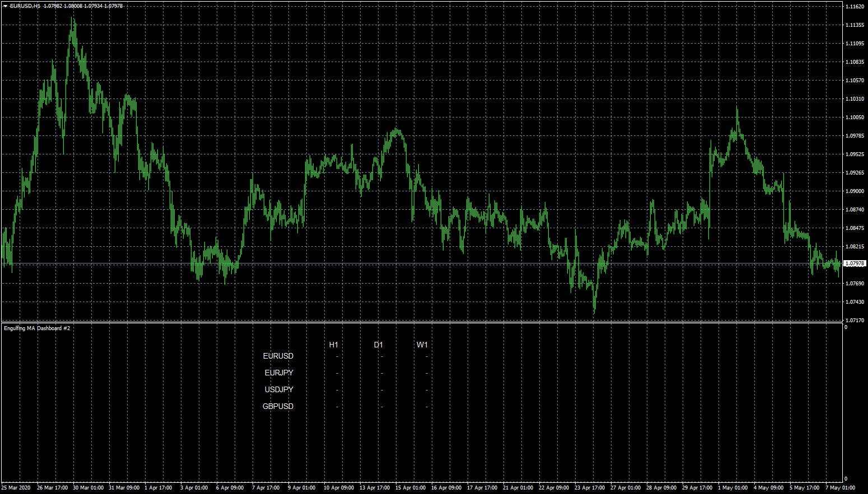Click the 1 May 01:00 time label
Viewport: 868px width, 494px height.
[x=732, y=488]
